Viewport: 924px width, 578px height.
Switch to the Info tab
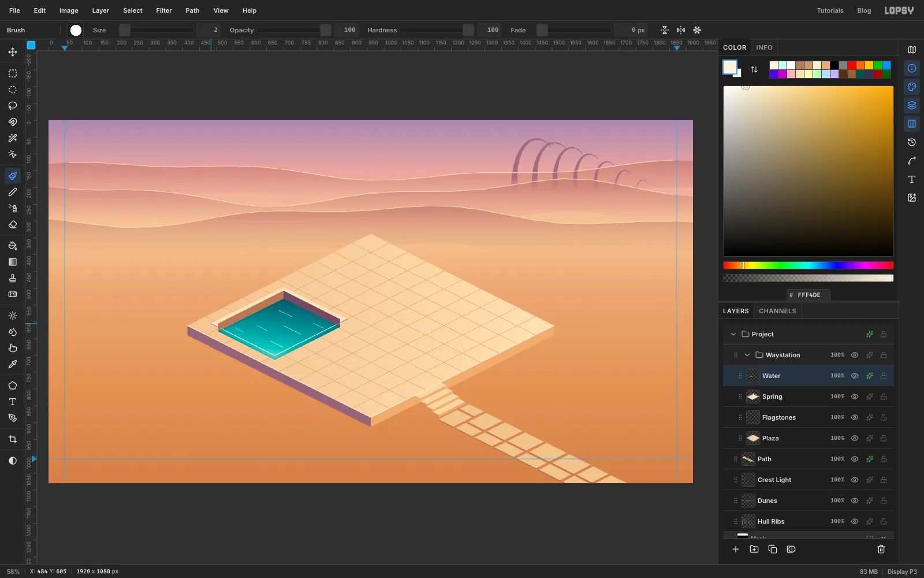(x=764, y=47)
